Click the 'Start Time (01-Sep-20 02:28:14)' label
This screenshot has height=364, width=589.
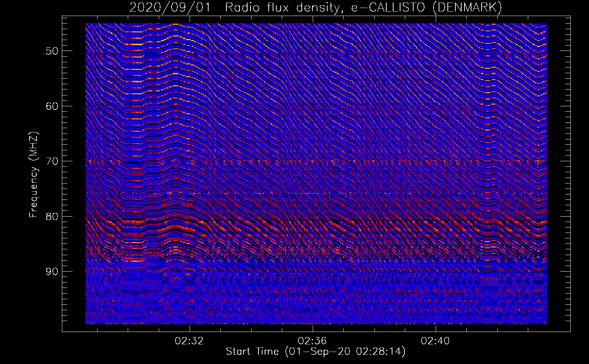[x=316, y=352]
